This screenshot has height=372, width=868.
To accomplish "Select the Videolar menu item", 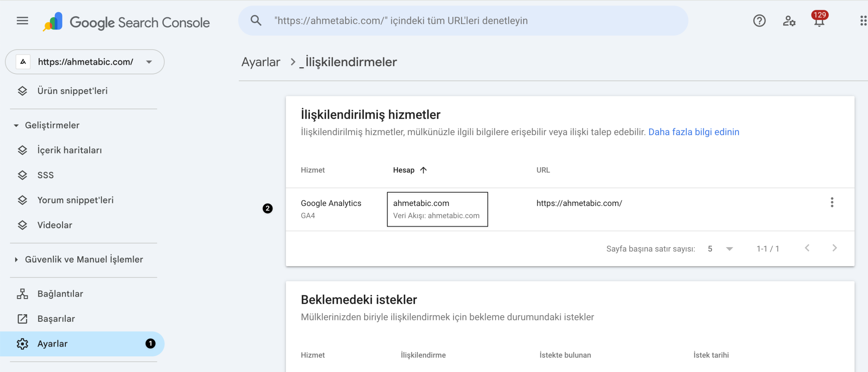I will [x=55, y=225].
